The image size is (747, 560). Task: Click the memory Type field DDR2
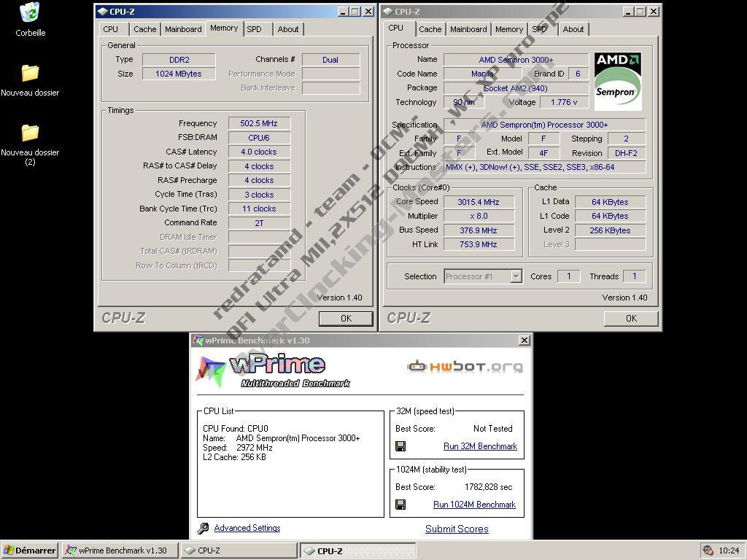[179, 60]
